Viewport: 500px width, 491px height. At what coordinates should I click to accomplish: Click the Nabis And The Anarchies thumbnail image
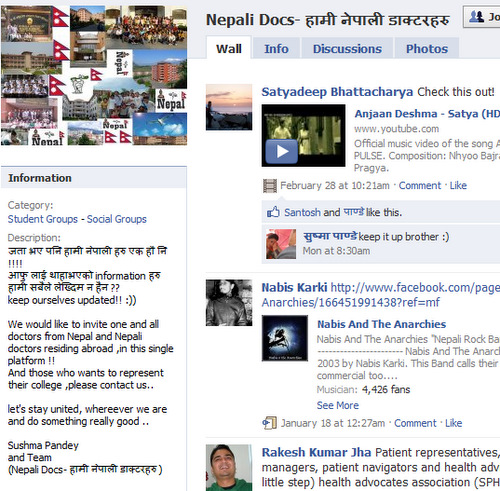tap(285, 338)
